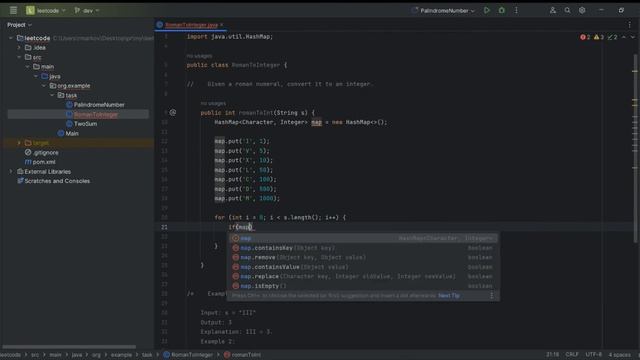Click the 4 spaces indent widget
Image resolution: width=640 pixels, height=360 pixels.
point(619,354)
